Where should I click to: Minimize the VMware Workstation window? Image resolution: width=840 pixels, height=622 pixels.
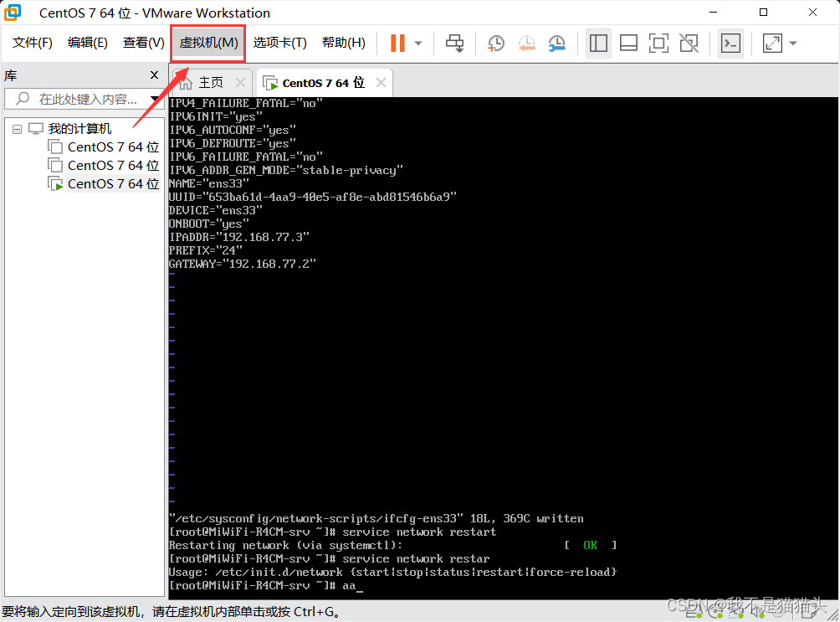tap(713, 13)
